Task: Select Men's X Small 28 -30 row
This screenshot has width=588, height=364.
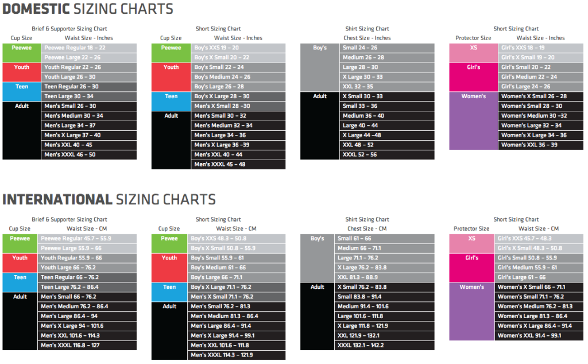Action: click(x=238, y=106)
